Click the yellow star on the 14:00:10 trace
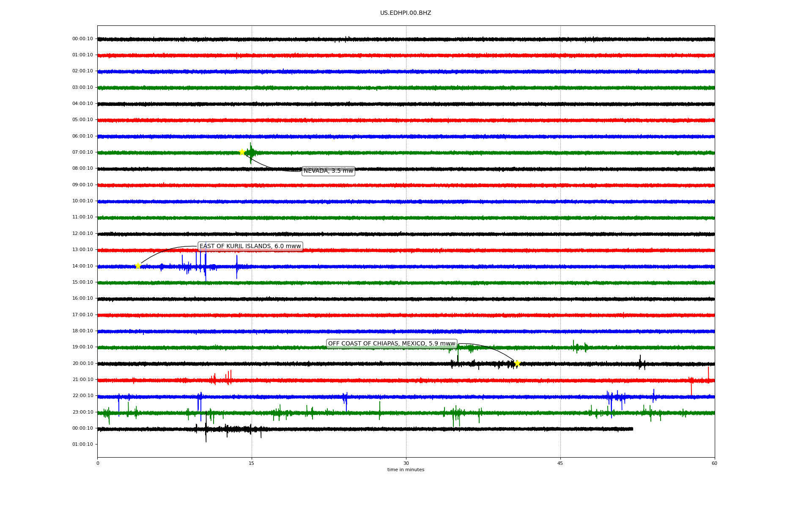Screen dimensions: 812x508 (x=138, y=266)
